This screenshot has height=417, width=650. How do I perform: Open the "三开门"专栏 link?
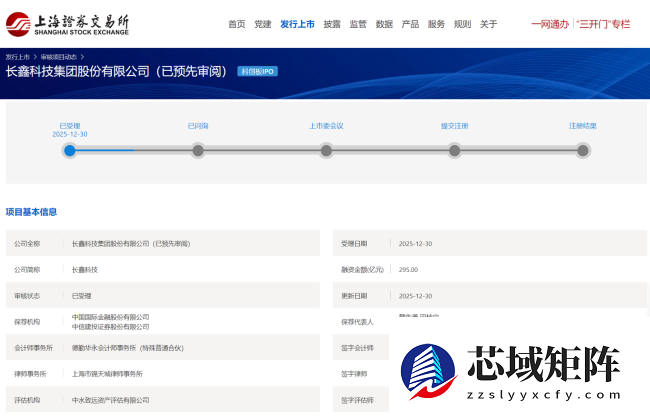point(603,24)
